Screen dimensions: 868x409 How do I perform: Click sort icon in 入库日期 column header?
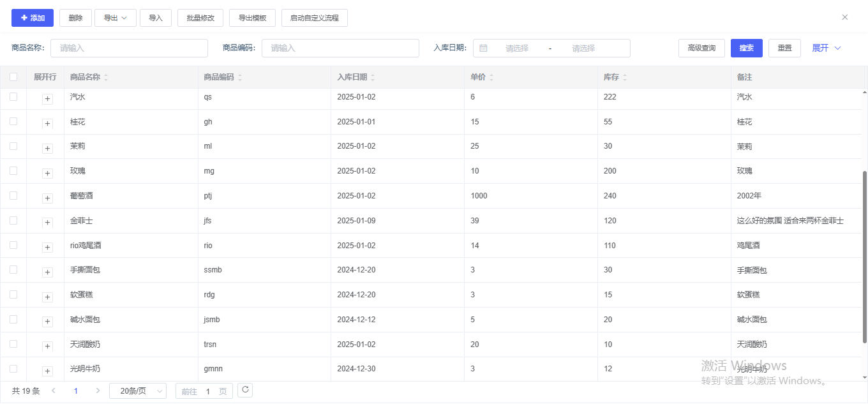pos(373,77)
